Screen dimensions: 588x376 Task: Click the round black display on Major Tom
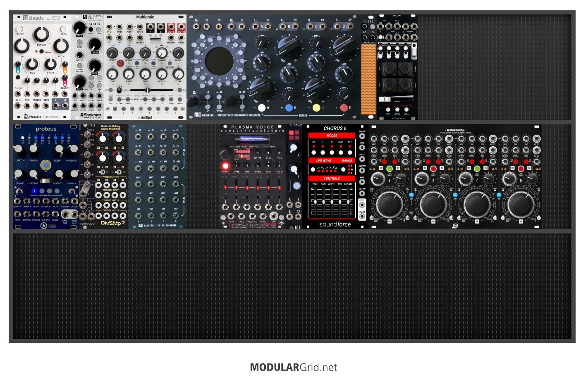pyautogui.click(x=219, y=61)
